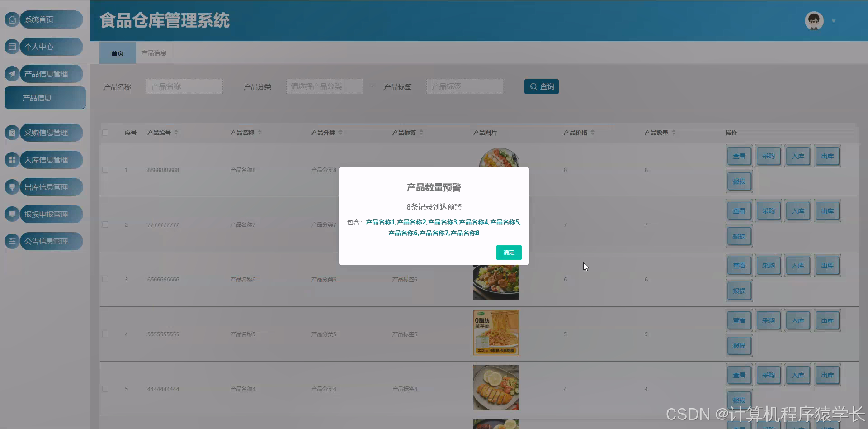The image size is (868, 429).
Task: Collapse 产品信息管理 menu
Action: 51,74
